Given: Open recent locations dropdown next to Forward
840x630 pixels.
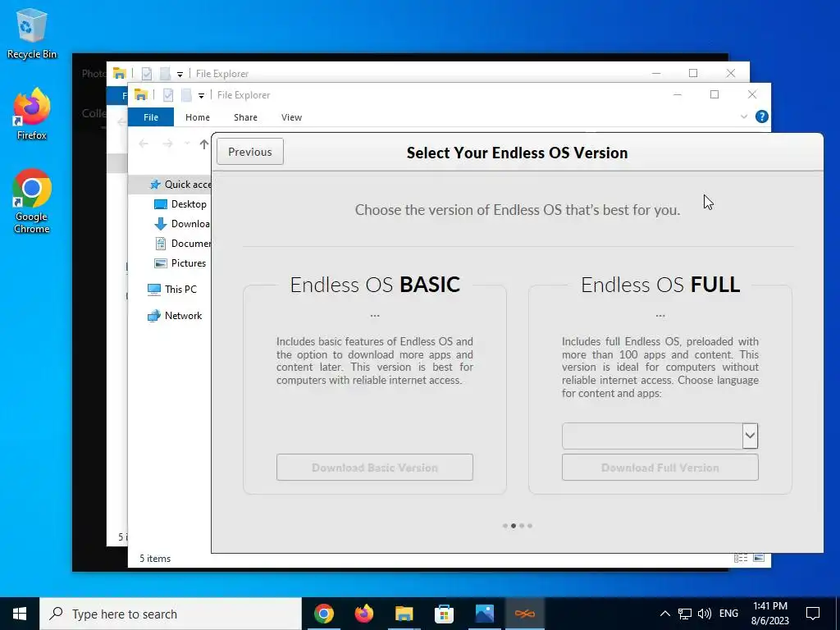Looking at the screenshot, I should coord(187,144).
